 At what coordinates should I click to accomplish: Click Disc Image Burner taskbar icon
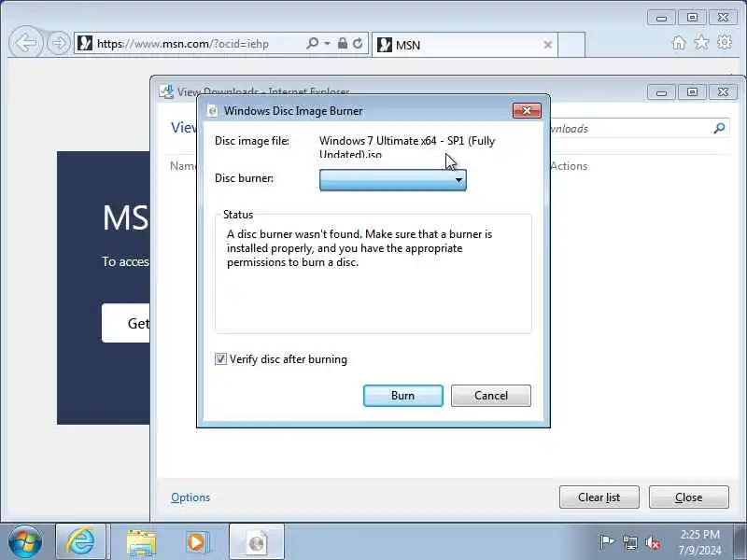click(257, 541)
